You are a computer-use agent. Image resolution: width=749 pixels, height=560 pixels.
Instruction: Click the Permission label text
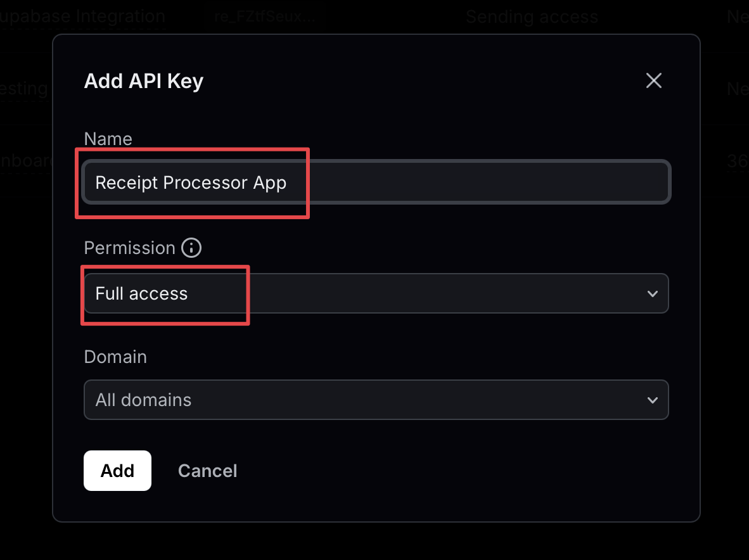point(129,248)
